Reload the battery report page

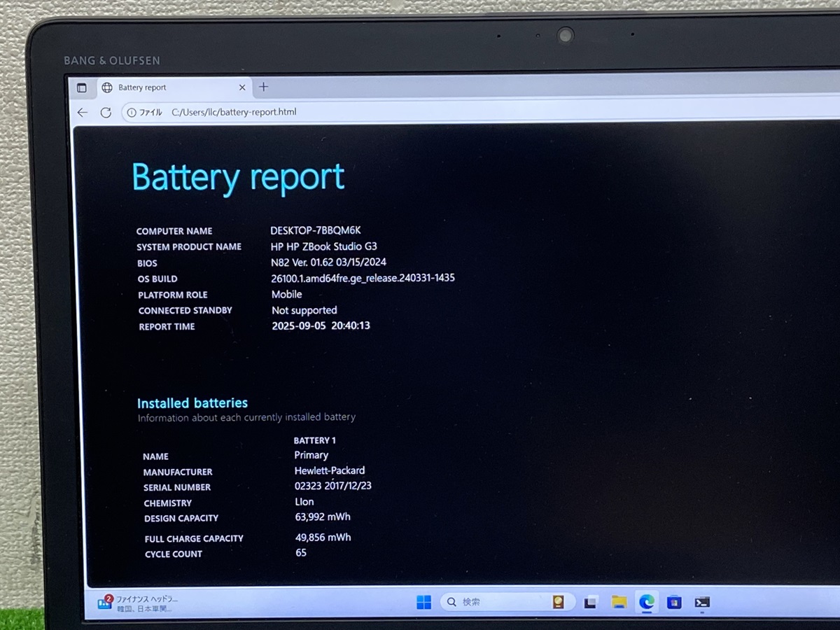(106, 113)
